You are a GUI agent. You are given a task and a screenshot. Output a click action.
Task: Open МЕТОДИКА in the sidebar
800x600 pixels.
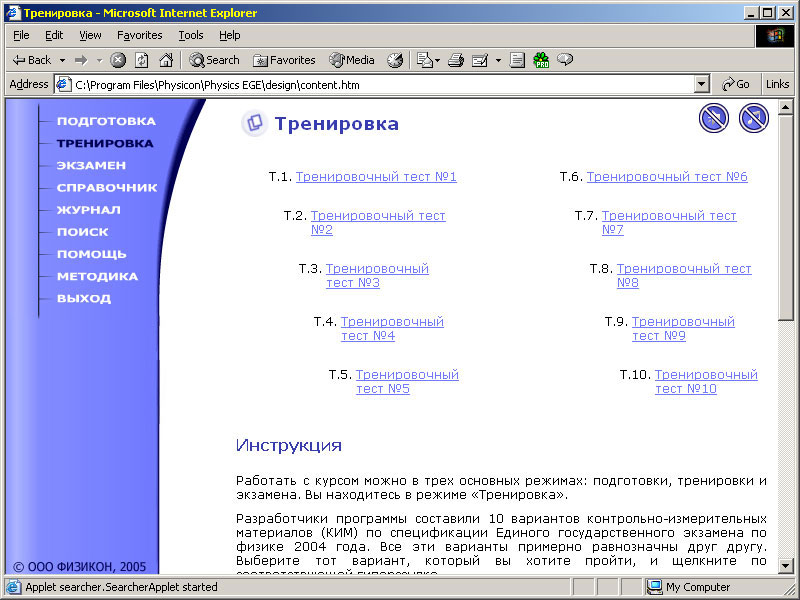97,277
